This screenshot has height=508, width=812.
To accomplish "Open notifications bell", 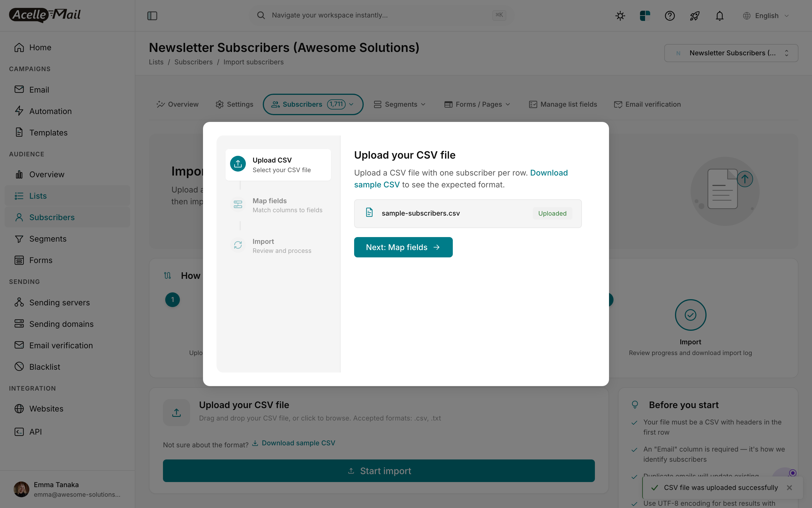I will point(720,16).
